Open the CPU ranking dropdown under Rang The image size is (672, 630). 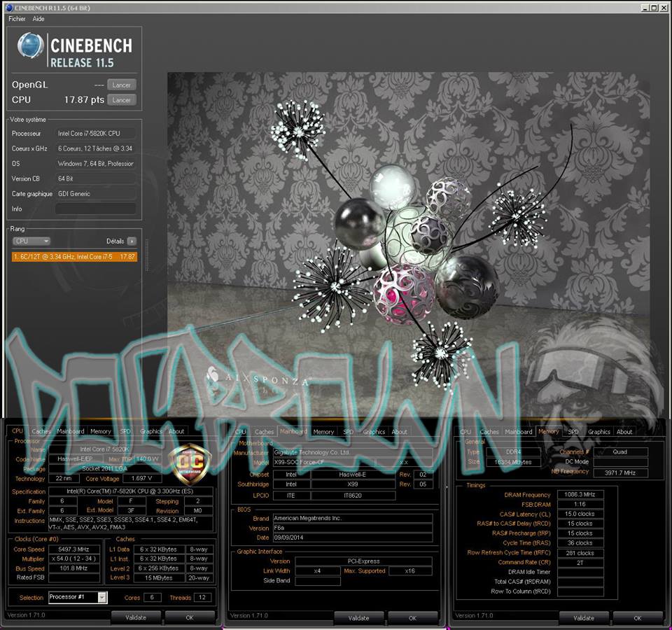point(31,241)
